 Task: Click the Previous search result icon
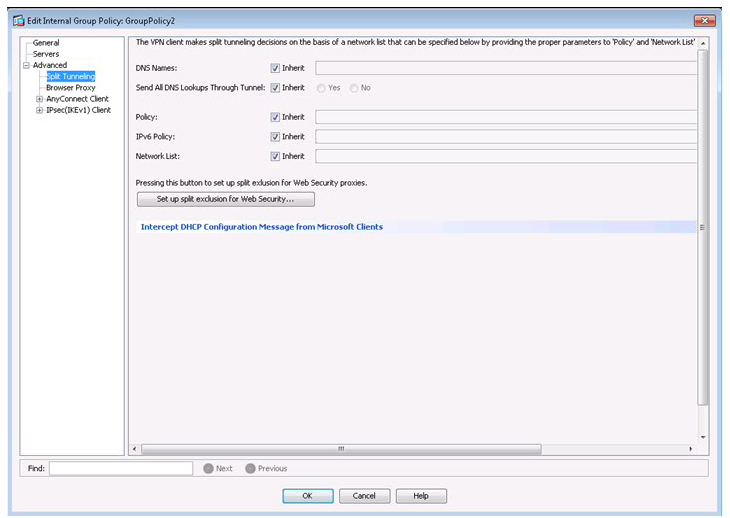250,468
